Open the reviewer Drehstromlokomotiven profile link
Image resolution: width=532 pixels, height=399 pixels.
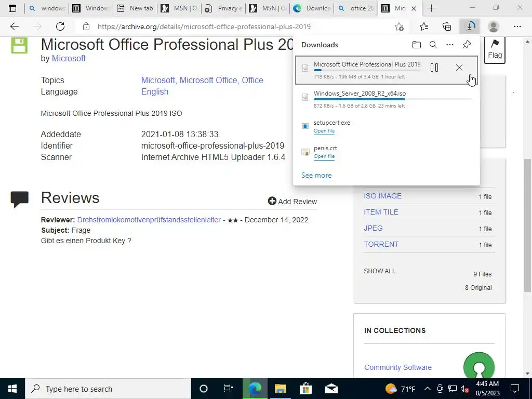coord(149,220)
